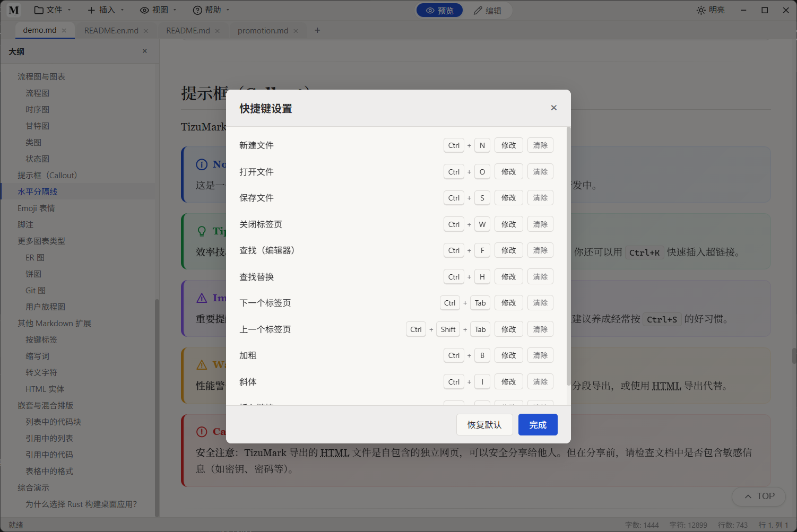797x532 pixels.
Task: Click 清除 for 保存文件 shortcut
Action: 540,198
